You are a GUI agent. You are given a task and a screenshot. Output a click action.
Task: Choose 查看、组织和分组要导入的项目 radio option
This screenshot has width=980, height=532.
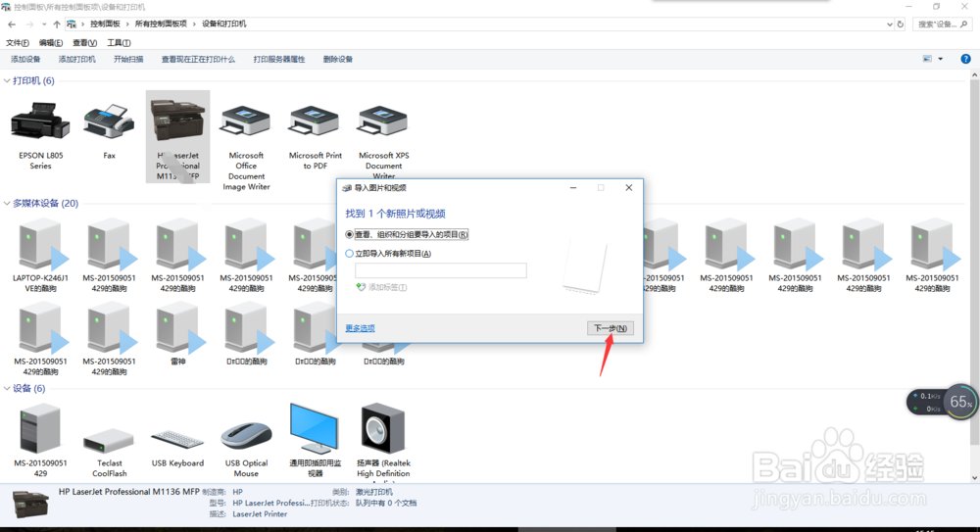pyautogui.click(x=350, y=234)
